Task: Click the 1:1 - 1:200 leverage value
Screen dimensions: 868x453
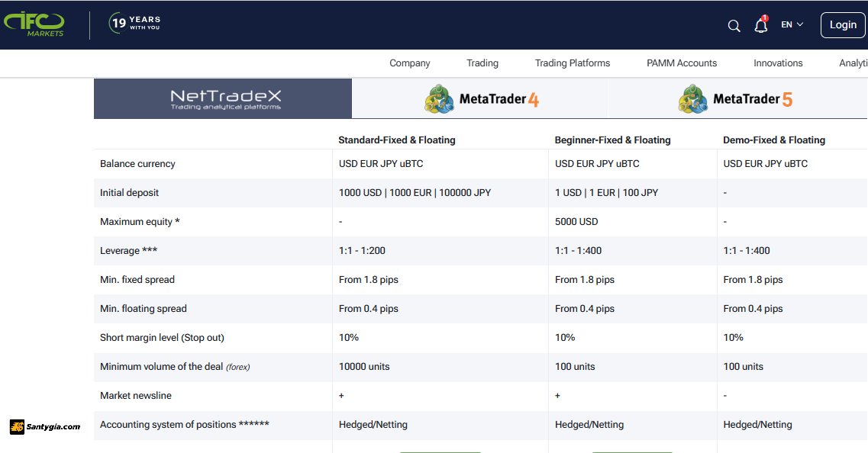Action: [362, 251]
